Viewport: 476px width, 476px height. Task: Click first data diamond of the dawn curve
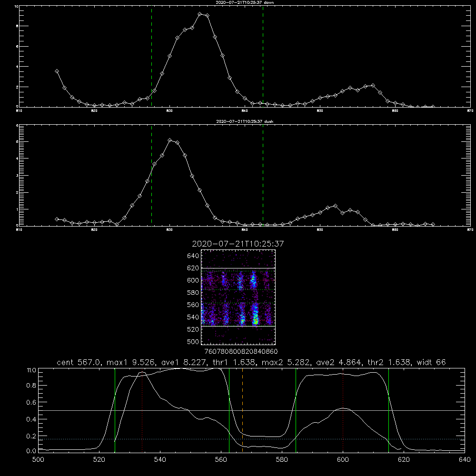pyautogui.click(x=57, y=71)
